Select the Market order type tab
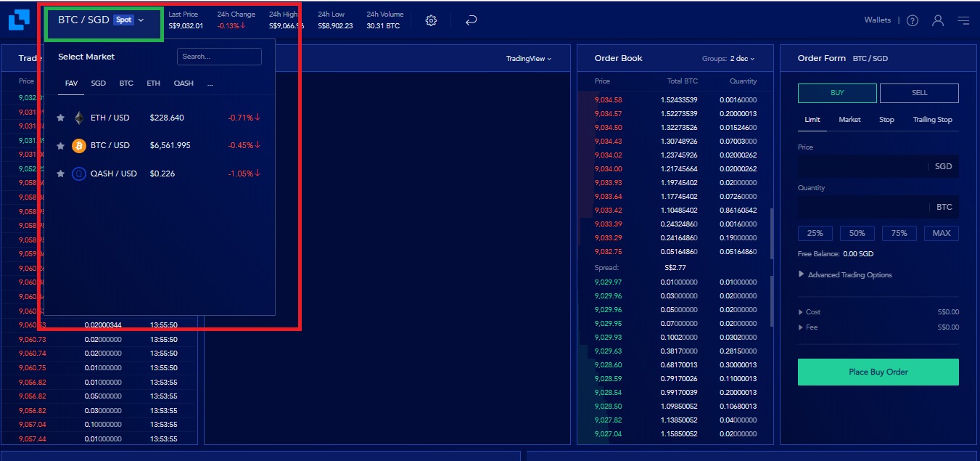Viewport: 980px width, 461px height. click(x=849, y=120)
